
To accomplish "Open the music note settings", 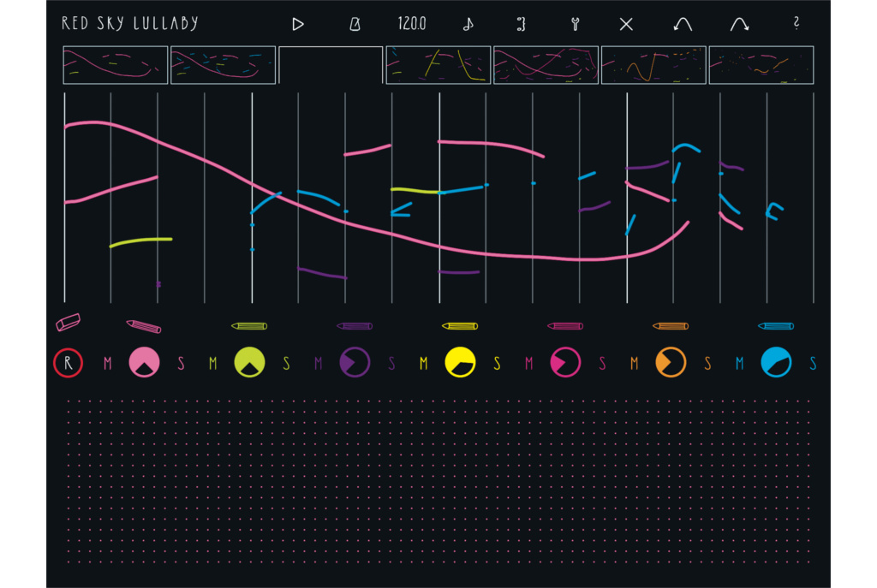I will tap(468, 24).
